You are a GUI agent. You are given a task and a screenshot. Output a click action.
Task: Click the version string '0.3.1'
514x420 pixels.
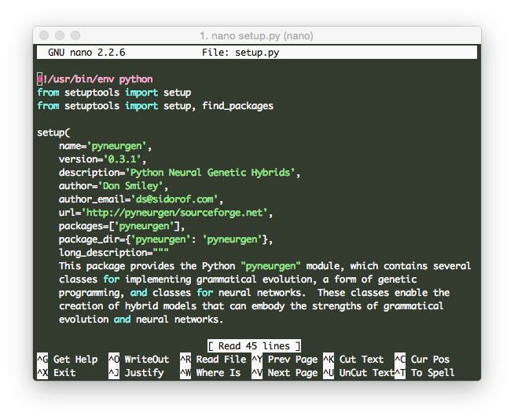[x=123, y=159]
